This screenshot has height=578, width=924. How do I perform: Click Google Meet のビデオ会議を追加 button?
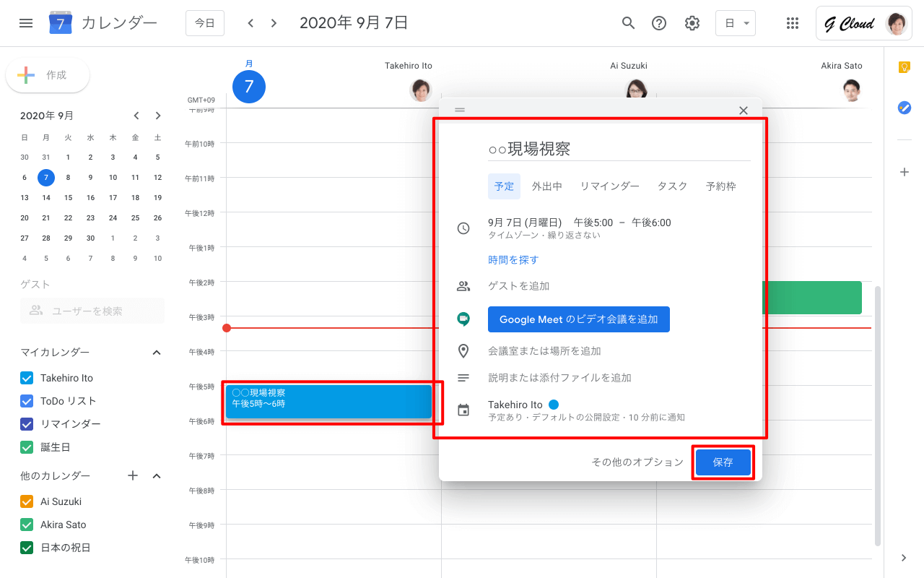click(579, 319)
